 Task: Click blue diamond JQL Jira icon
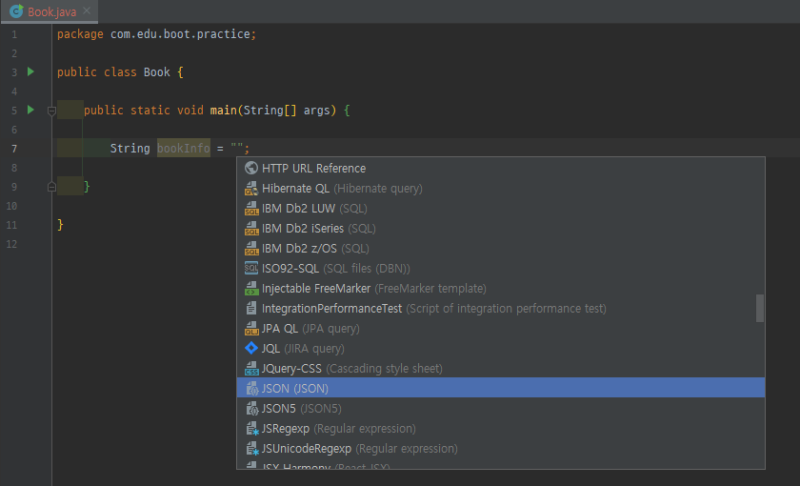(x=251, y=348)
